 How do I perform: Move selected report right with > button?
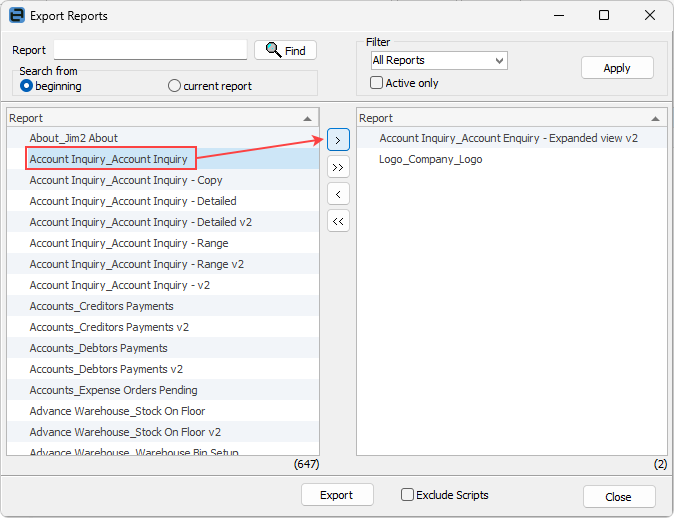(x=338, y=140)
